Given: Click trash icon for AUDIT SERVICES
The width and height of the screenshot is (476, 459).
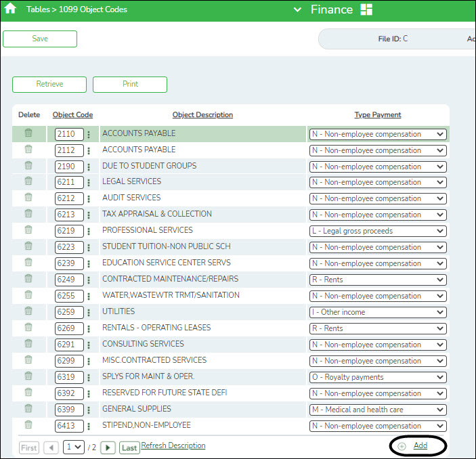Looking at the screenshot, I should pos(28,197).
